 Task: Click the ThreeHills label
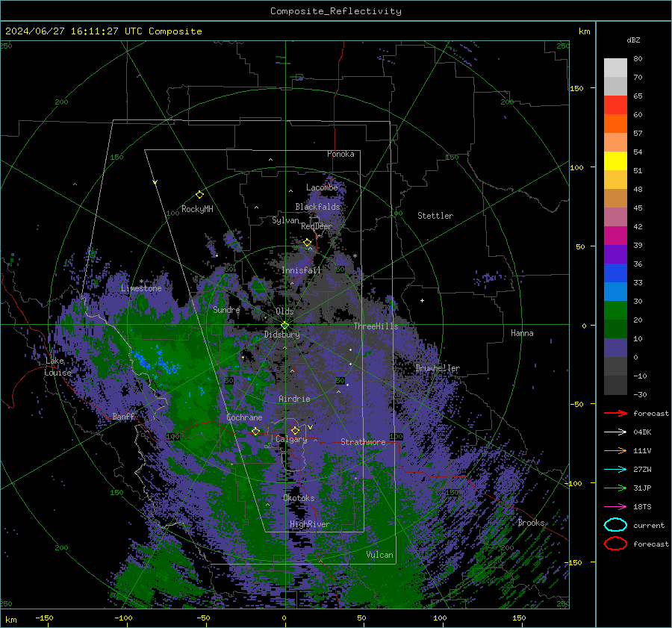(376, 326)
